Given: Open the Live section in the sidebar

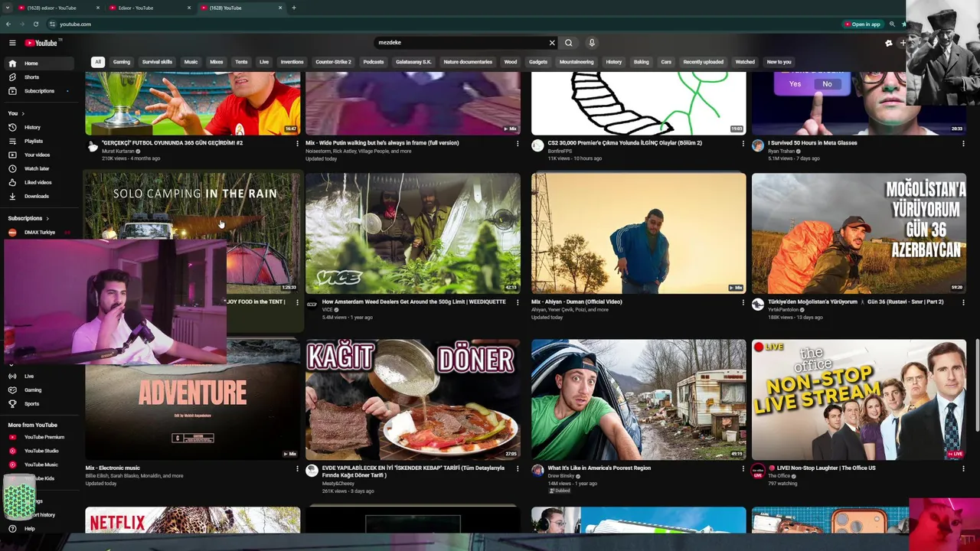Looking at the screenshot, I should [41, 376].
